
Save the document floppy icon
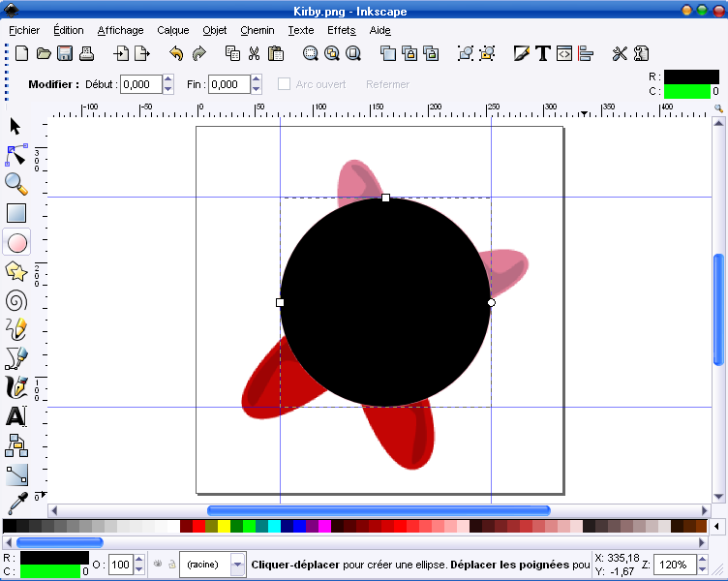click(x=65, y=53)
